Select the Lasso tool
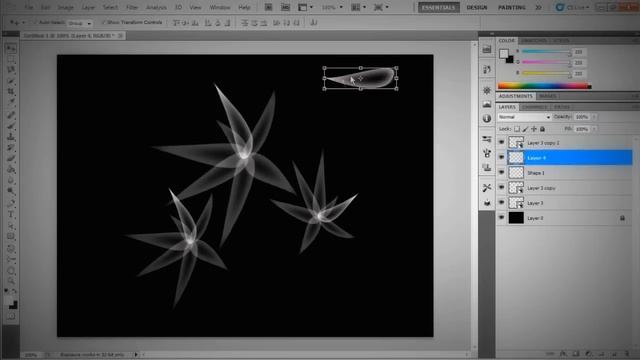This screenshot has height=360, width=640. pyautogui.click(x=11, y=70)
